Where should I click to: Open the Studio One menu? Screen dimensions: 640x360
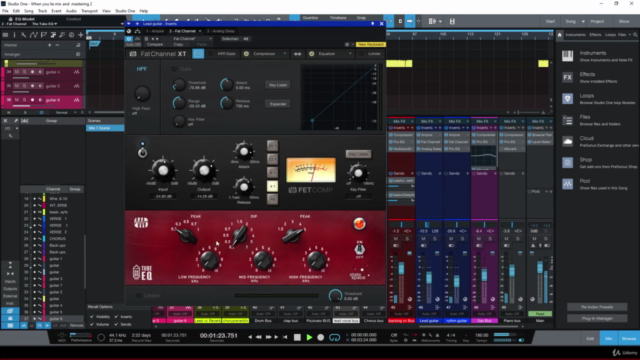pyautogui.click(x=125, y=11)
